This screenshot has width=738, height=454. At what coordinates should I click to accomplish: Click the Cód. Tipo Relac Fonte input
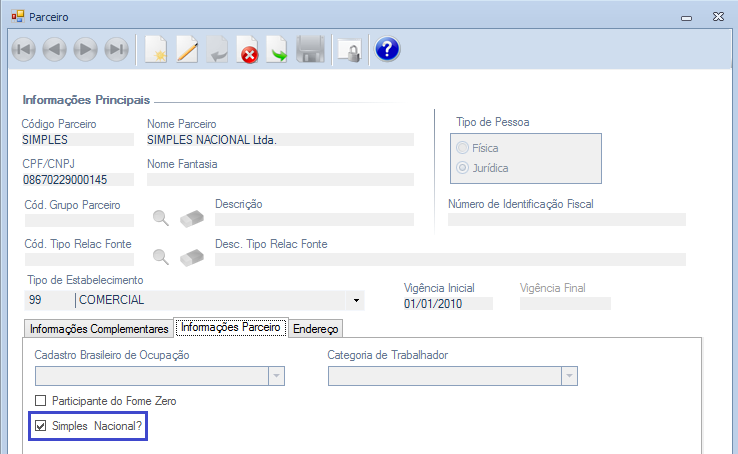point(79,260)
